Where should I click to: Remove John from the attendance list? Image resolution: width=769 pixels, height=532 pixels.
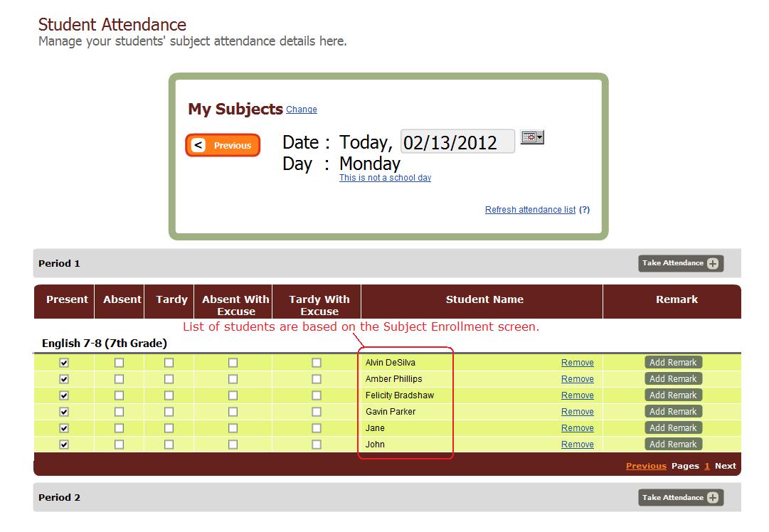point(577,445)
